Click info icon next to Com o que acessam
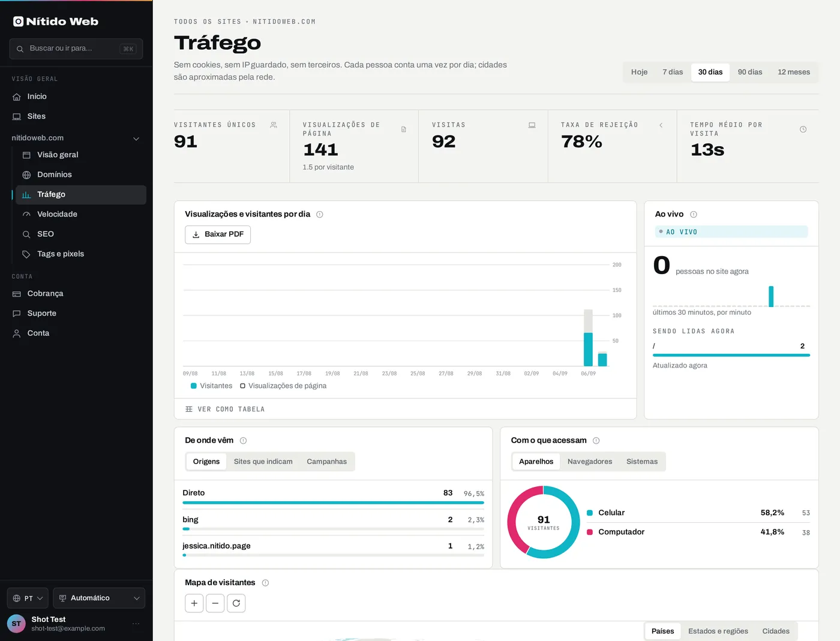Viewport: 840px width, 641px height. click(596, 441)
